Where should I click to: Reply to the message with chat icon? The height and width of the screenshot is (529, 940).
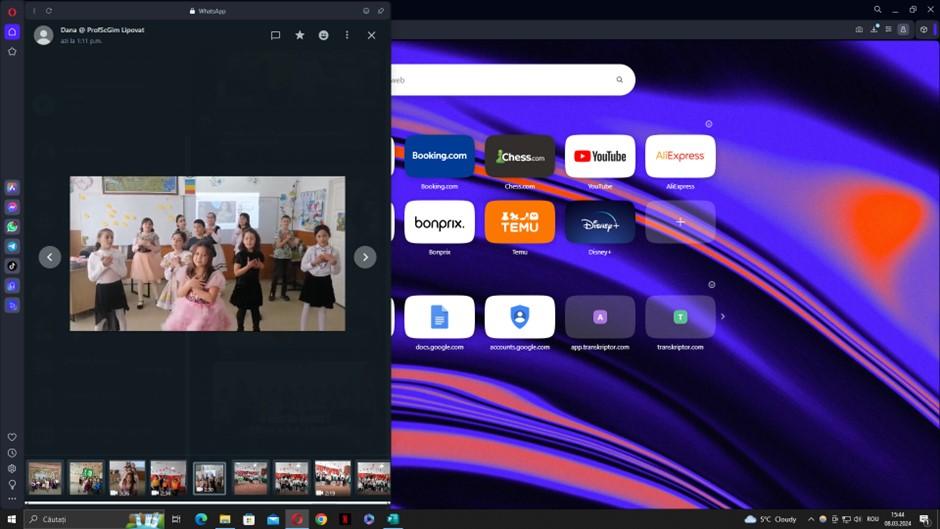(275, 35)
